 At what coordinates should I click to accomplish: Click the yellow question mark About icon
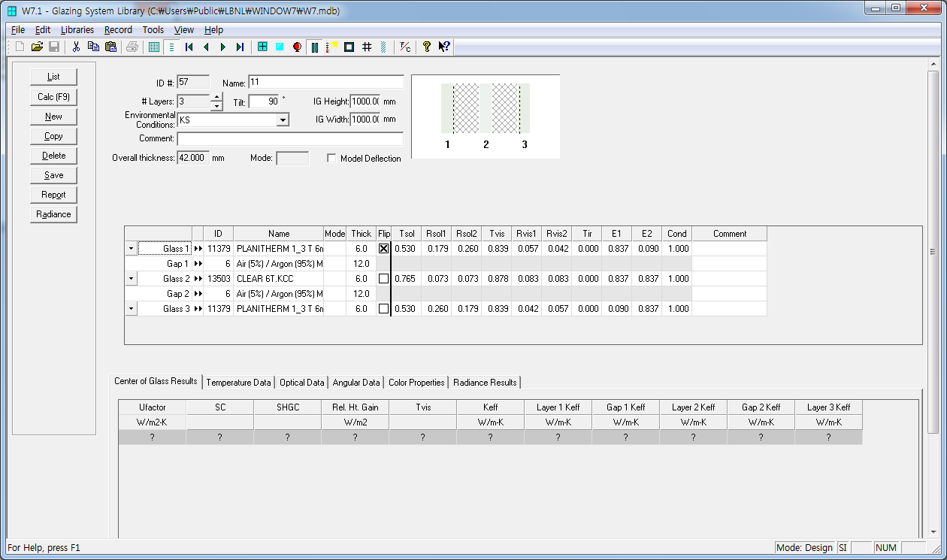pyautogui.click(x=426, y=47)
